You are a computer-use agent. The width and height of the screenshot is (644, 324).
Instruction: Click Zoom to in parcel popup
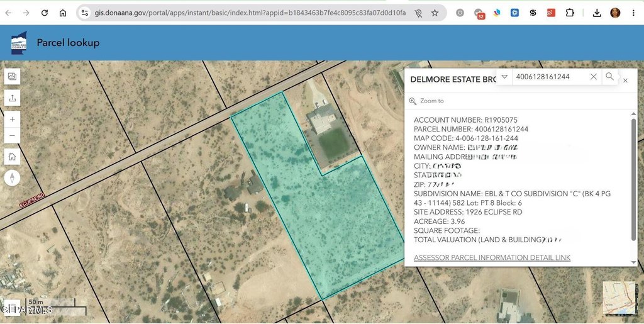426,101
